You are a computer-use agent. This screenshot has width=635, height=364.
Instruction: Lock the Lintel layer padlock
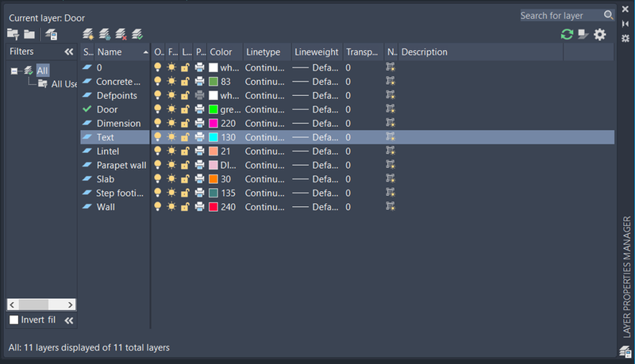[185, 151]
